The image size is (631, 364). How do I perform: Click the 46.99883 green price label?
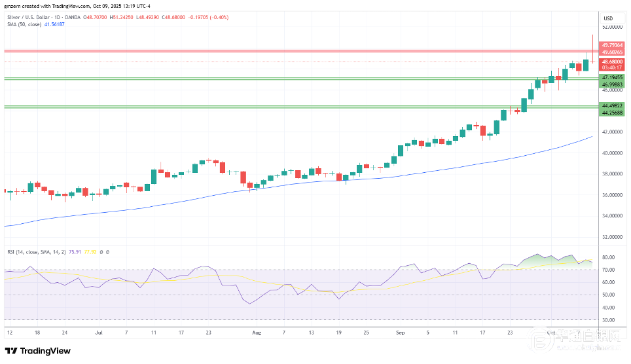coord(612,83)
